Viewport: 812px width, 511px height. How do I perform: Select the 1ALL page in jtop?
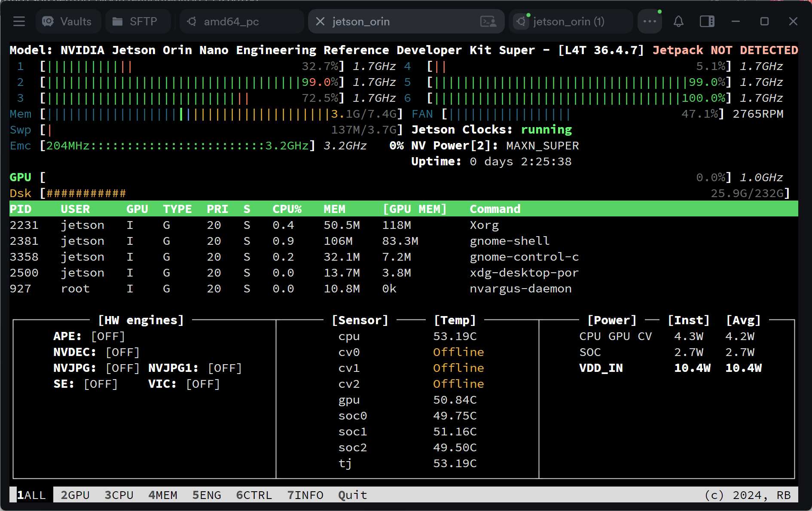point(31,495)
